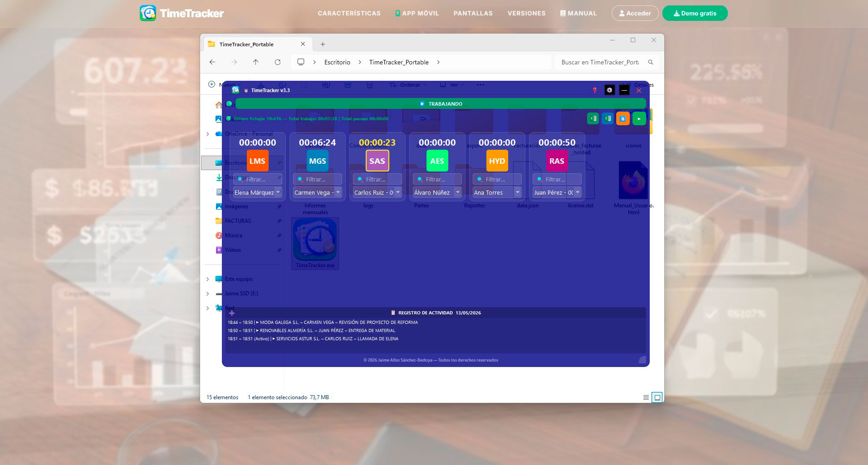Click the yellow 00:00:23 timer above SAS

(377, 142)
